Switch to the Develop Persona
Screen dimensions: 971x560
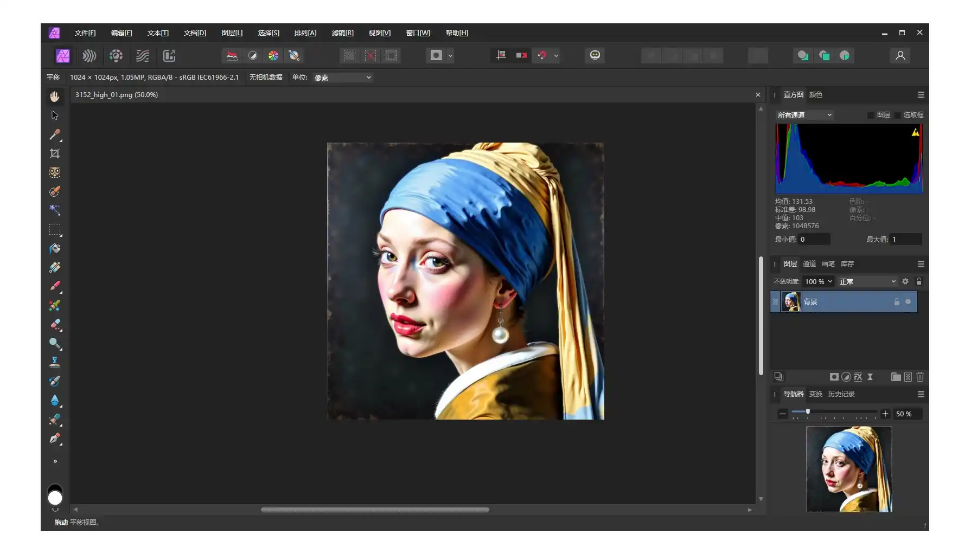point(116,55)
